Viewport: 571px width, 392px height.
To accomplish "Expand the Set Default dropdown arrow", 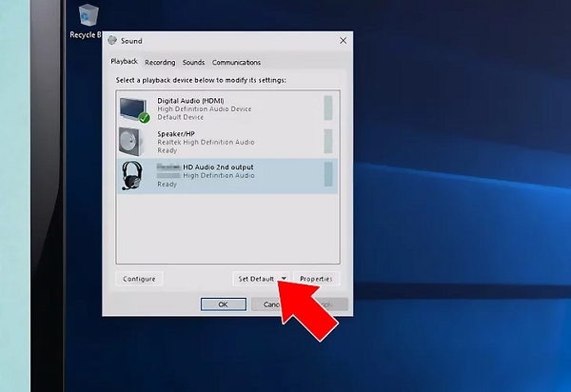I will pyautogui.click(x=284, y=279).
